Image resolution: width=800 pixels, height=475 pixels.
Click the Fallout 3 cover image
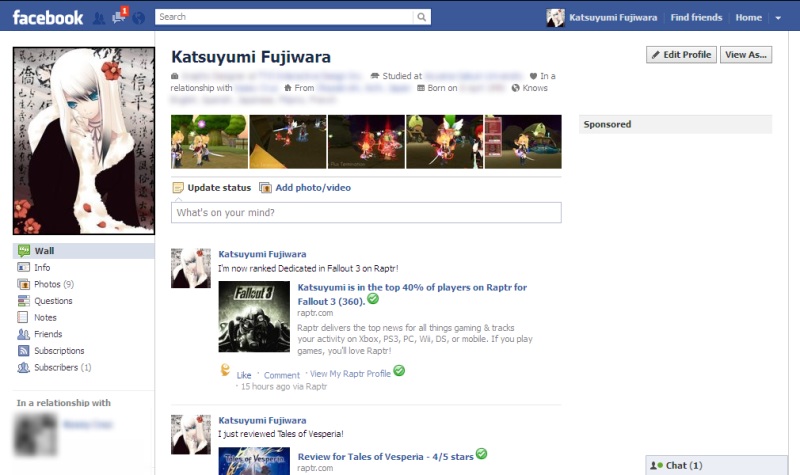coord(254,316)
